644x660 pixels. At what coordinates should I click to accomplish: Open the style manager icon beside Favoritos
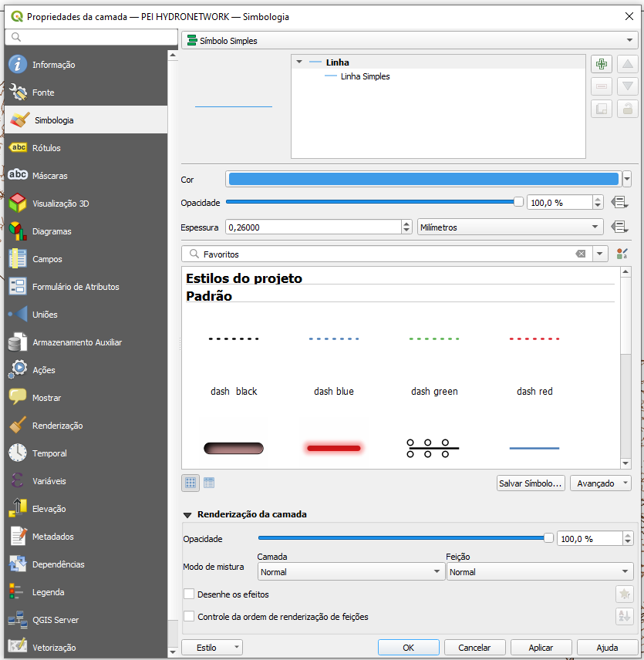[x=623, y=254]
